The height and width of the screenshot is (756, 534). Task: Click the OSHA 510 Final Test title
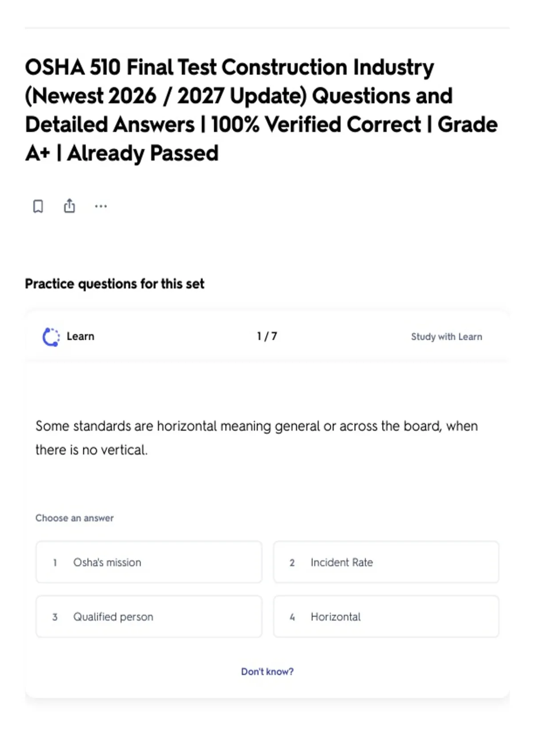(261, 110)
